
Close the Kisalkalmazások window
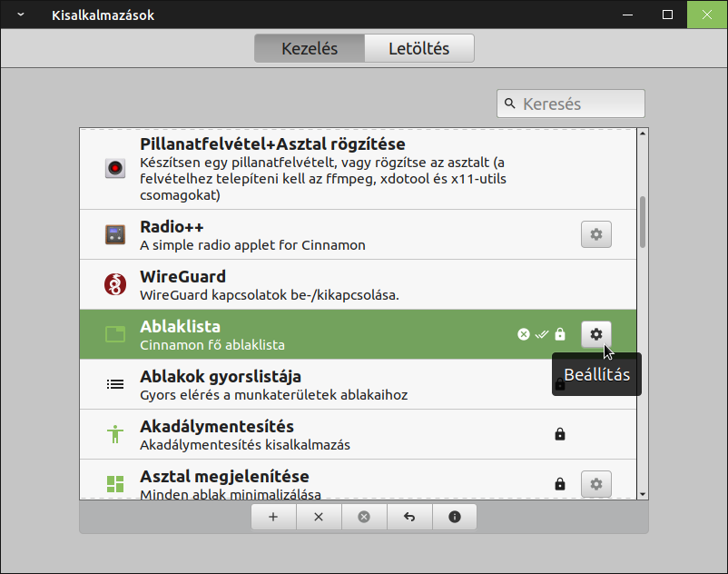[x=707, y=15]
